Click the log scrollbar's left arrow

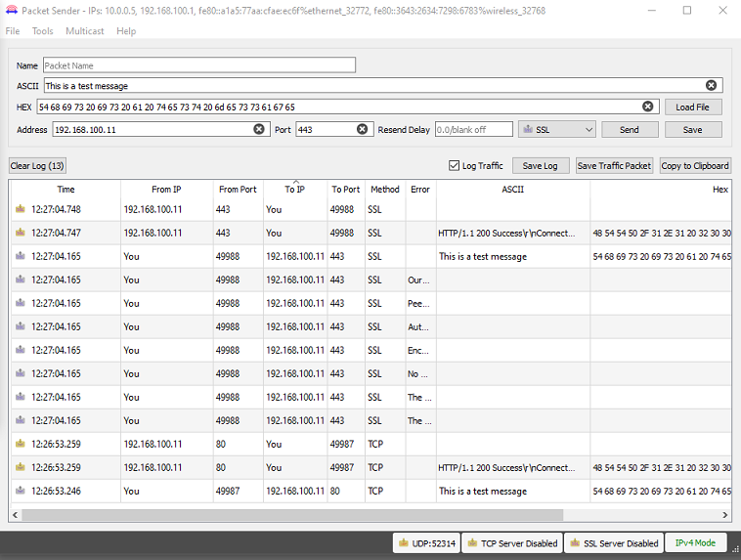(15, 515)
